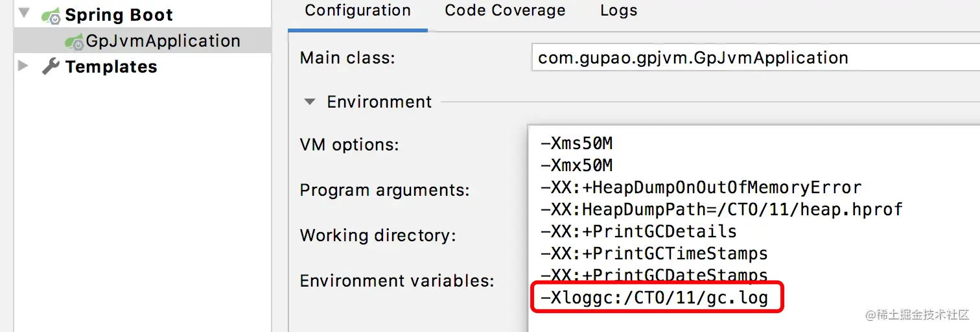Click the HeapDumpPath option line
Viewport: 980px width, 332px height.
[x=721, y=209]
